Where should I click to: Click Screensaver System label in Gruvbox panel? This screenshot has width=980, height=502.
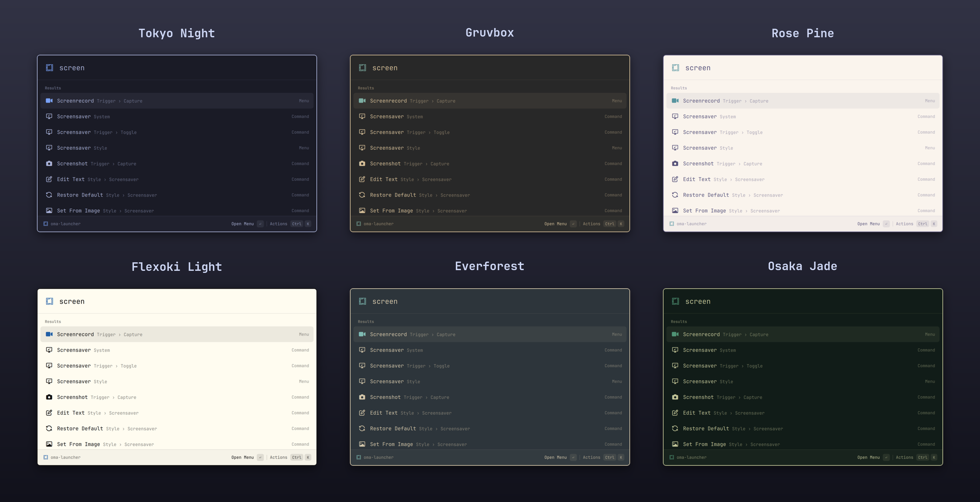click(387, 116)
